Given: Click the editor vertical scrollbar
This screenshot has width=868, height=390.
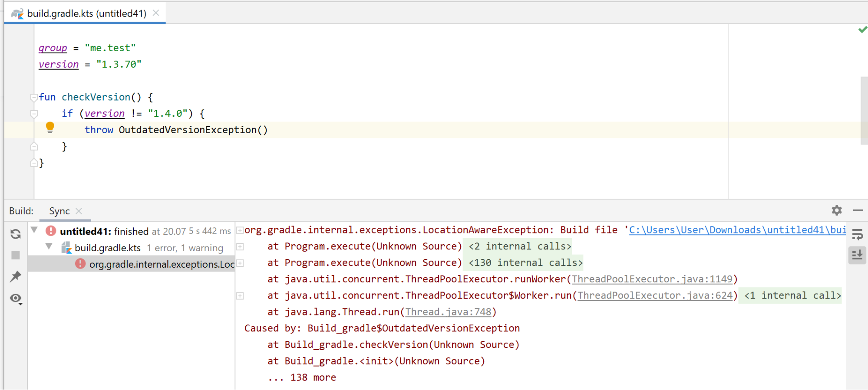Looking at the screenshot, I should (x=864, y=111).
